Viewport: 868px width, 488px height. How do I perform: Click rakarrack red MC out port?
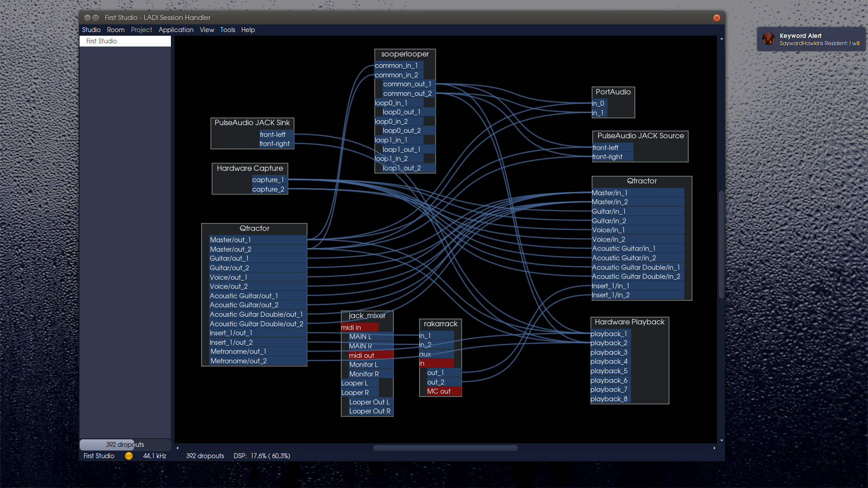pos(444,391)
